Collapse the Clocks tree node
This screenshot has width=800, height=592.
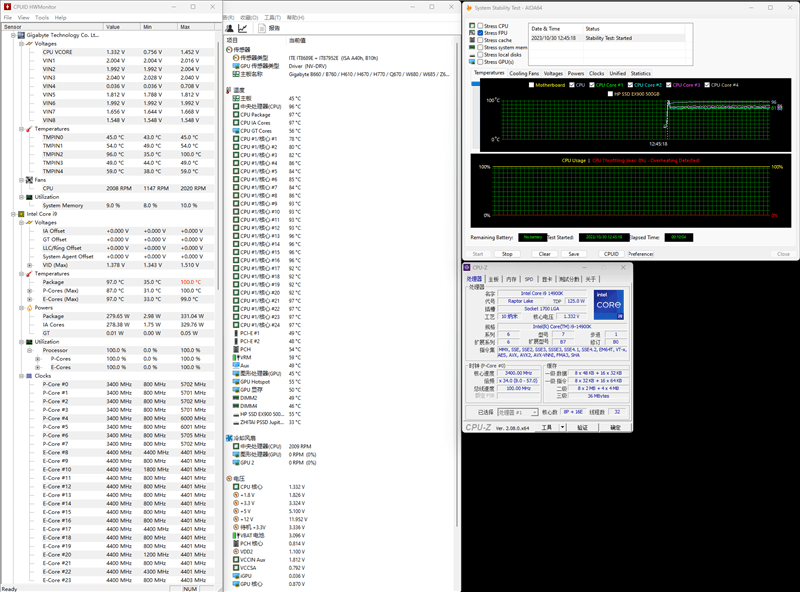pos(21,376)
